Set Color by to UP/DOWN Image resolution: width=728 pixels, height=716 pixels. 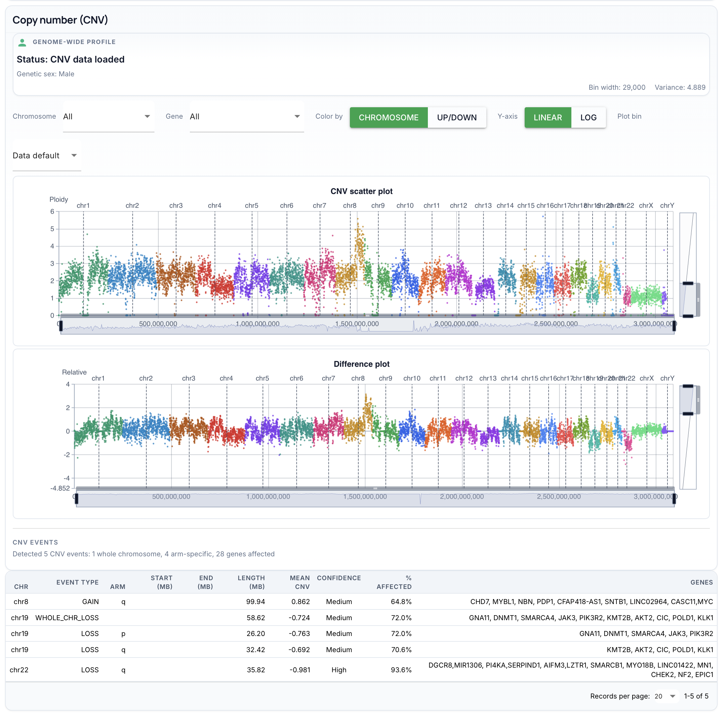tap(457, 117)
